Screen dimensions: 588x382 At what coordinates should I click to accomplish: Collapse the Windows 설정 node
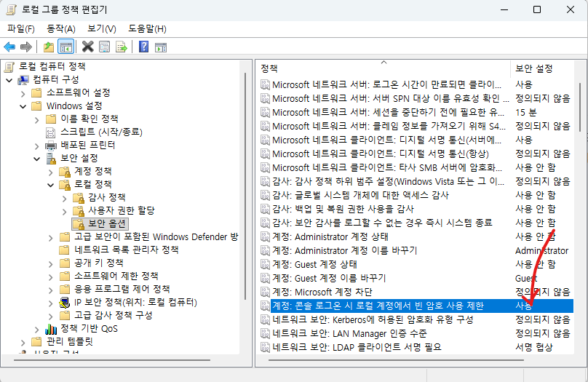[23, 106]
